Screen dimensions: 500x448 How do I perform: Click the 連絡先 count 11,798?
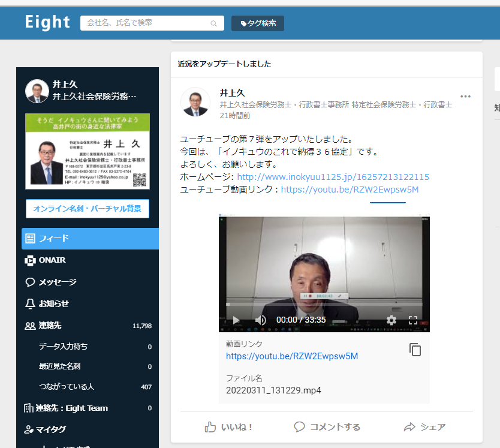(142, 326)
